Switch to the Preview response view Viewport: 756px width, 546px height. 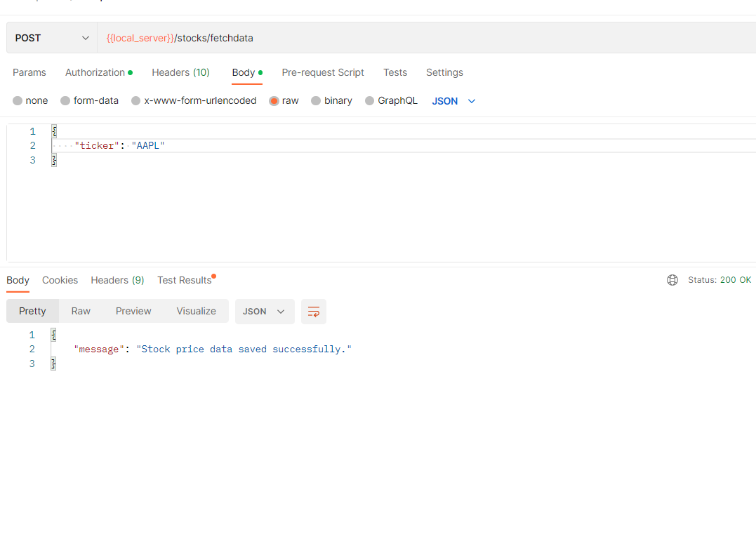point(133,311)
